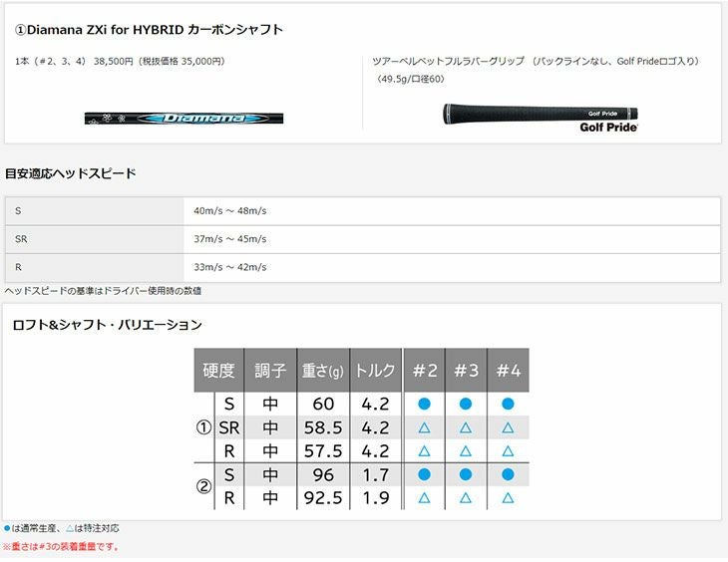Click the blue circle legend marker below table
The height and width of the screenshot is (562, 728).
(8, 528)
